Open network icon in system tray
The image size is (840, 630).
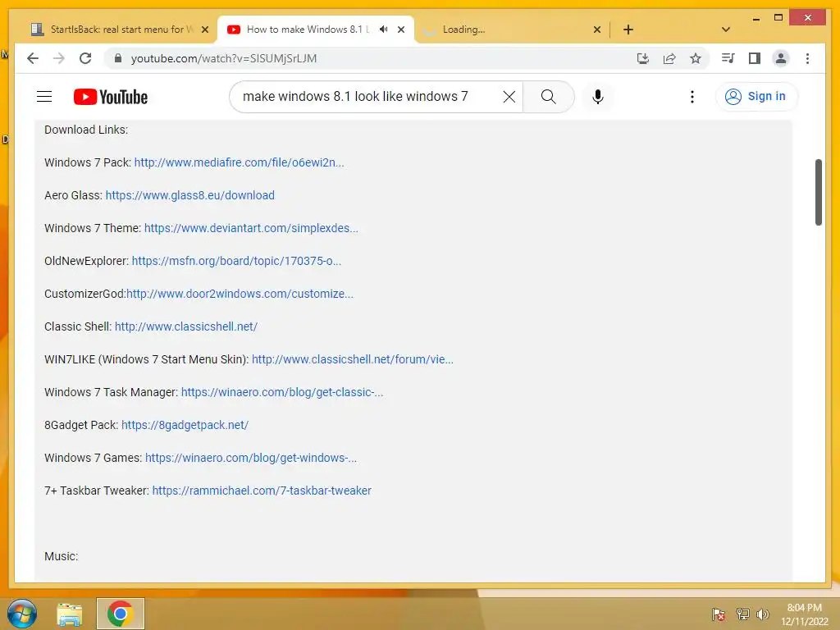(x=742, y=614)
